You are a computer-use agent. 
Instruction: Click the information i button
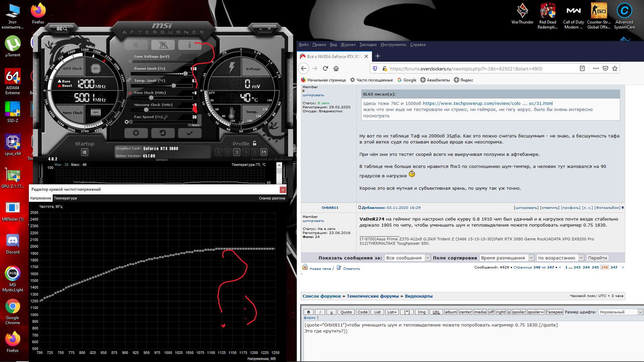[190, 45]
